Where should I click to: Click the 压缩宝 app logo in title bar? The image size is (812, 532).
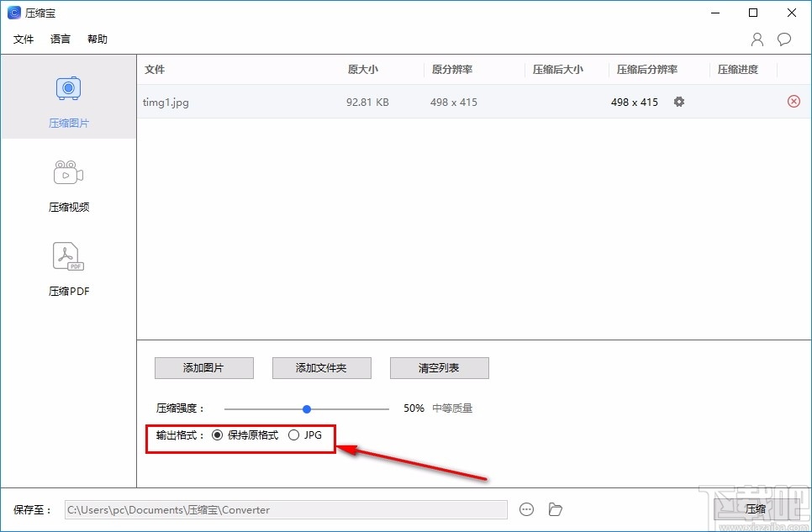tap(14, 13)
